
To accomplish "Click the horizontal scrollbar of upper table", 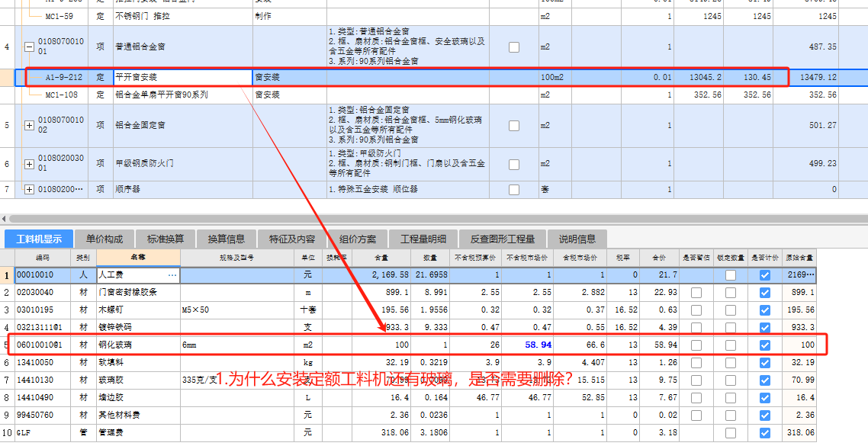I will (x=437, y=219).
